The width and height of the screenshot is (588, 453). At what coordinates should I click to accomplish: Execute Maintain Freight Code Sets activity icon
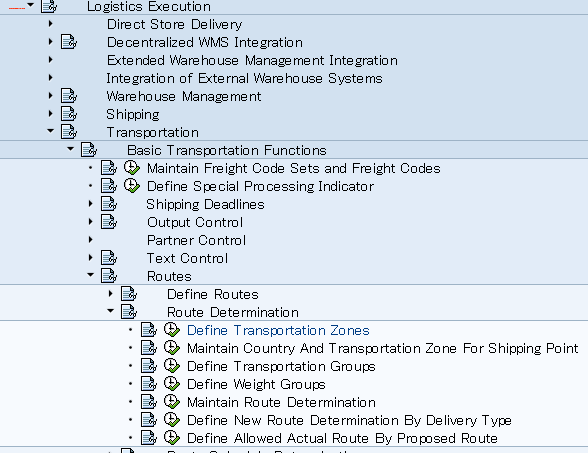[x=132, y=168]
